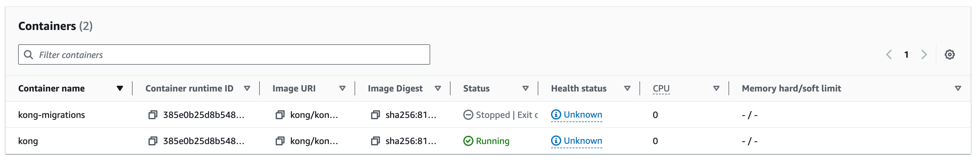This screenshot has height=160, width=980.
Task: Go to next page of containers
Action: pos(924,55)
